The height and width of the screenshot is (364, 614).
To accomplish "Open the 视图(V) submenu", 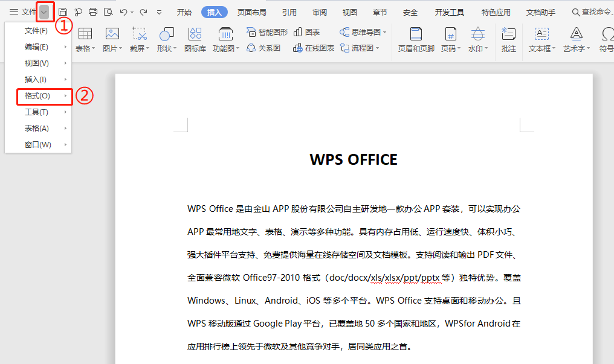I will (x=38, y=63).
